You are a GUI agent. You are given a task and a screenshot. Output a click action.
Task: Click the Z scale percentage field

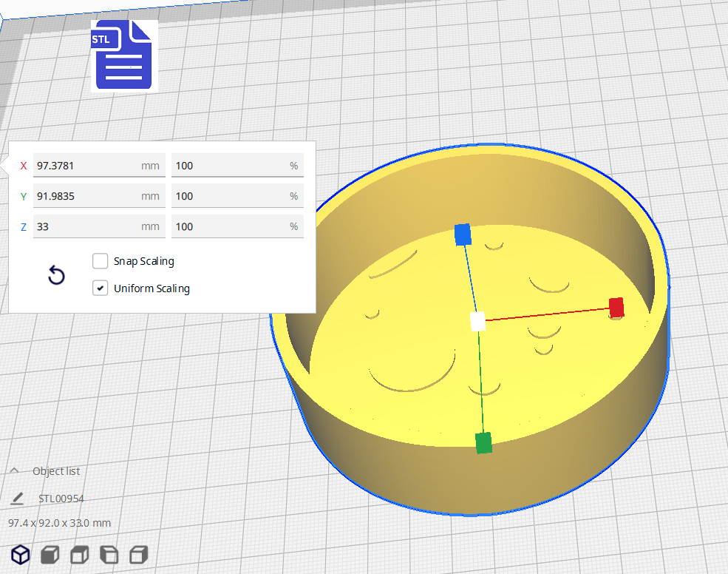229,226
